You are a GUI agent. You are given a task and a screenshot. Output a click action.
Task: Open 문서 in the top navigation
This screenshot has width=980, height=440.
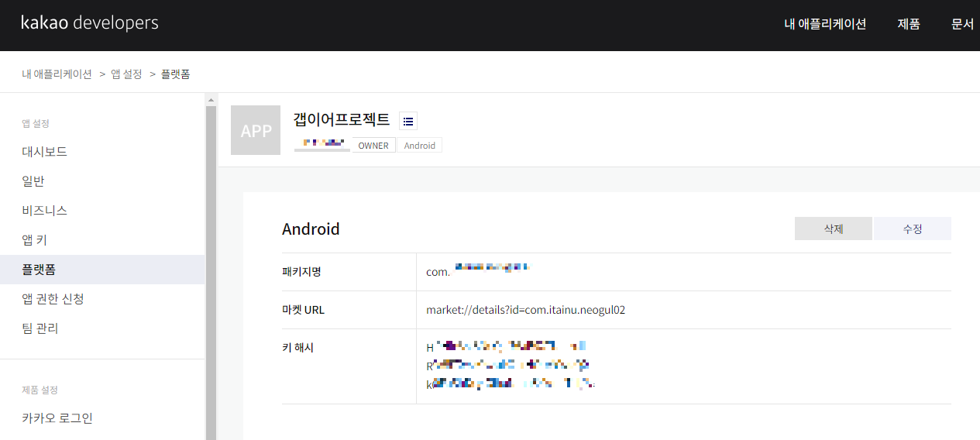pyautogui.click(x=962, y=24)
